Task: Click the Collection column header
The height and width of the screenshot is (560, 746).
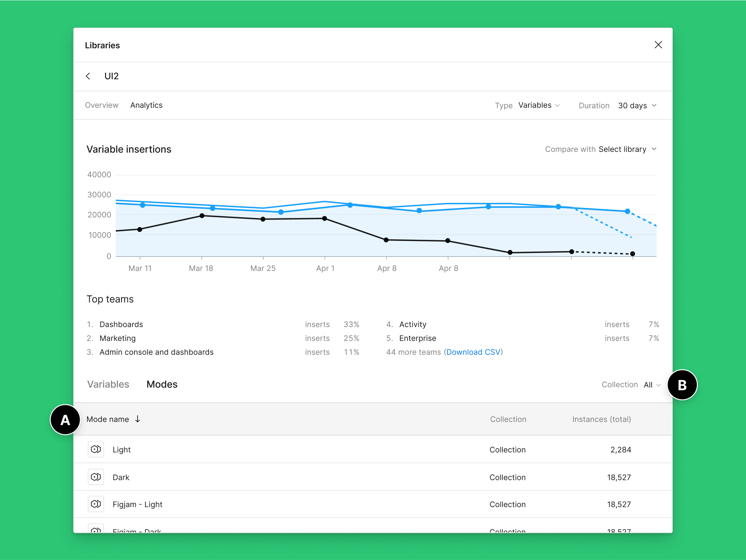Action: coord(508,419)
